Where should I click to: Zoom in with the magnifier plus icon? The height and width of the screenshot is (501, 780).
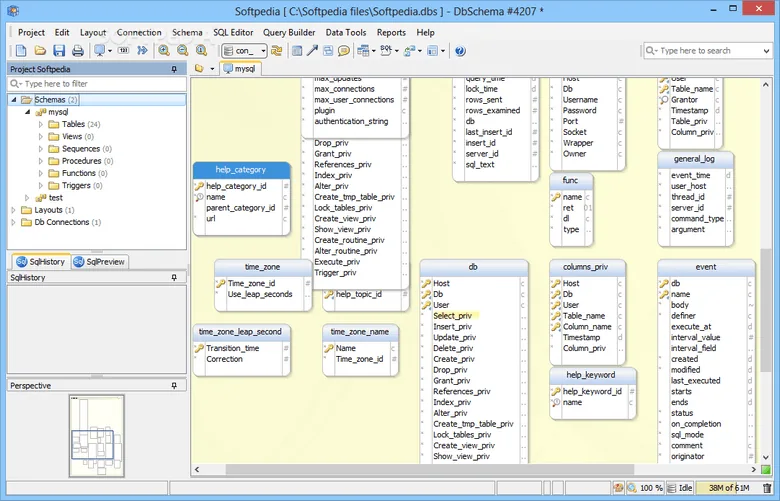click(x=164, y=51)
